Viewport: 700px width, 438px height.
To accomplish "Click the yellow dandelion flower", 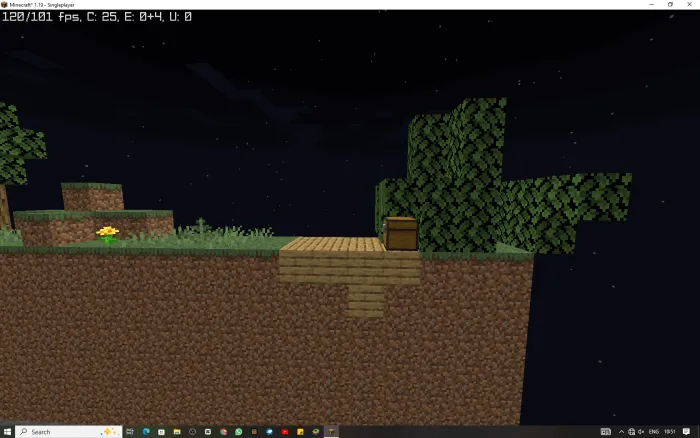I will (x=107, y=234).
